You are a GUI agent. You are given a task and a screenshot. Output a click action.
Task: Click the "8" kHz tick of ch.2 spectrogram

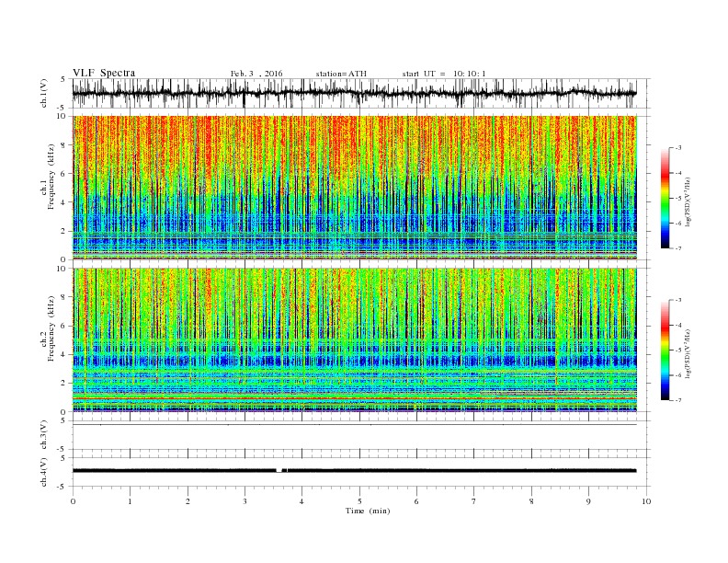click(x=64, y=297)
